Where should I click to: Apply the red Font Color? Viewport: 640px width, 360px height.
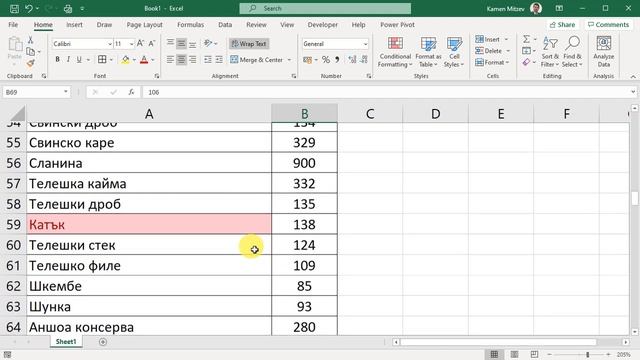[144, 60]
